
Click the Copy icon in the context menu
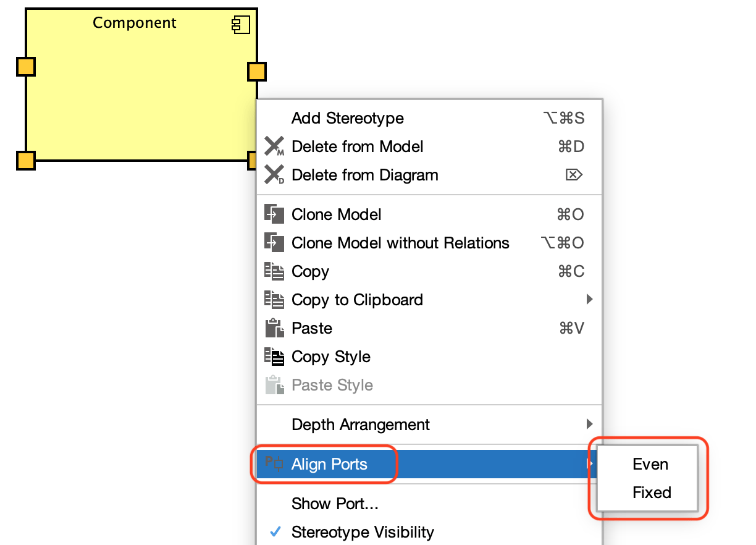tap(274, 271)
